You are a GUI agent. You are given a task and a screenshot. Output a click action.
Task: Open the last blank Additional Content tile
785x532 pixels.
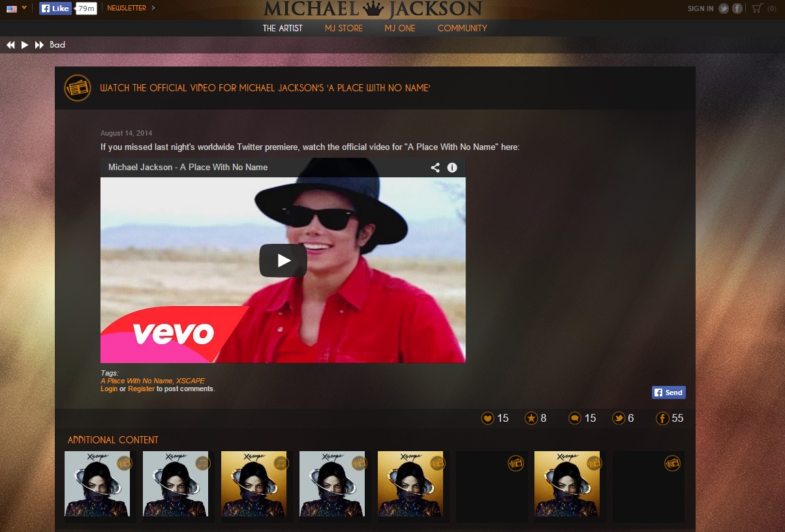[649, 486]
